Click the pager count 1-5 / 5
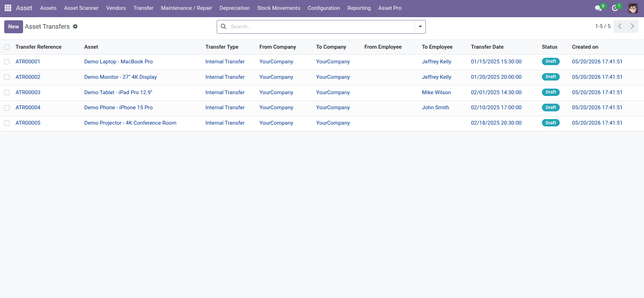The image size is (644, 298). 603,26
